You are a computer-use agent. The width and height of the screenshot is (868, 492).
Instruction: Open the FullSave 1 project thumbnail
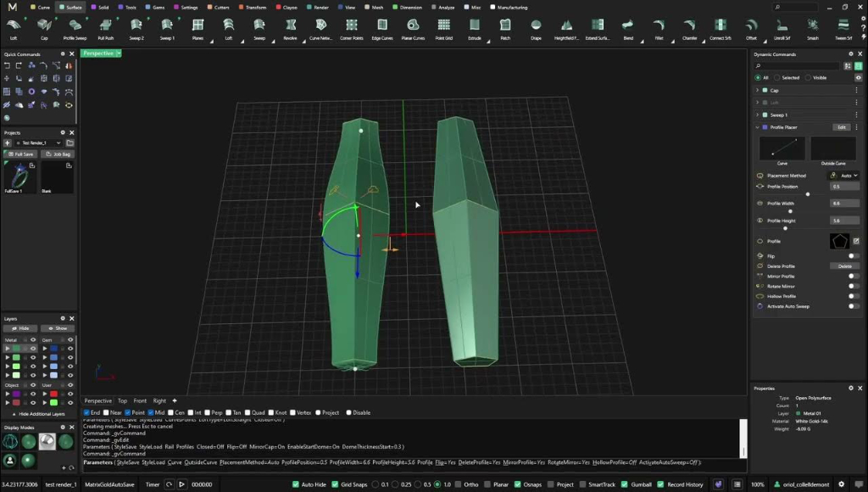coord(20,177)
